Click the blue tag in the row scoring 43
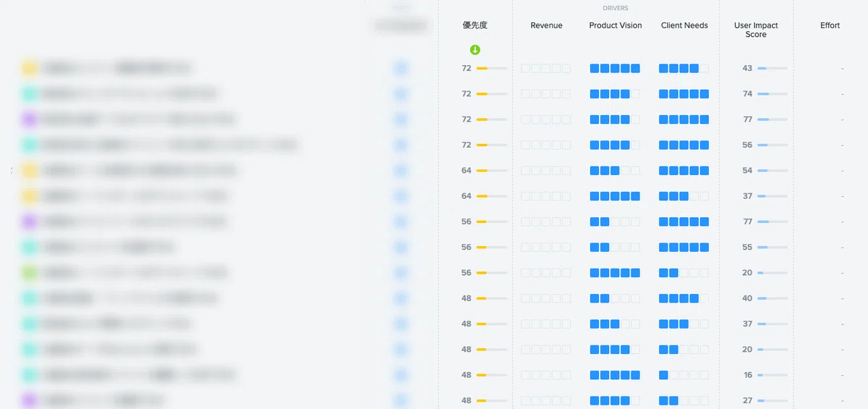Screen dimensions: 868x409 tap(401, 69)
